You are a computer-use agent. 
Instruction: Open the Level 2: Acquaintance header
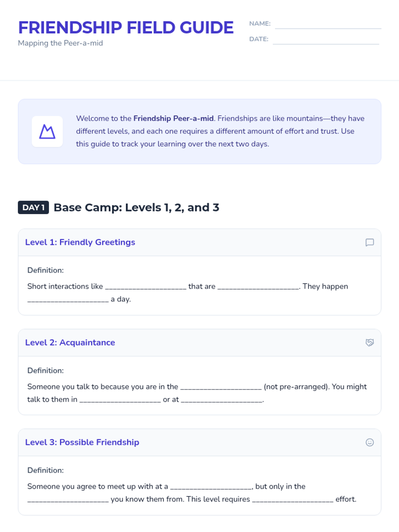pos(70,342)
